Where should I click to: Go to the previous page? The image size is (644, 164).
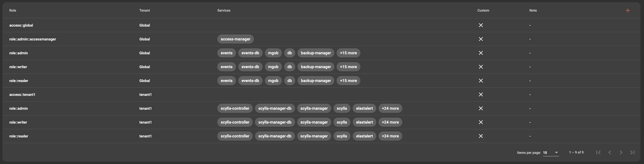coord(610,152)
